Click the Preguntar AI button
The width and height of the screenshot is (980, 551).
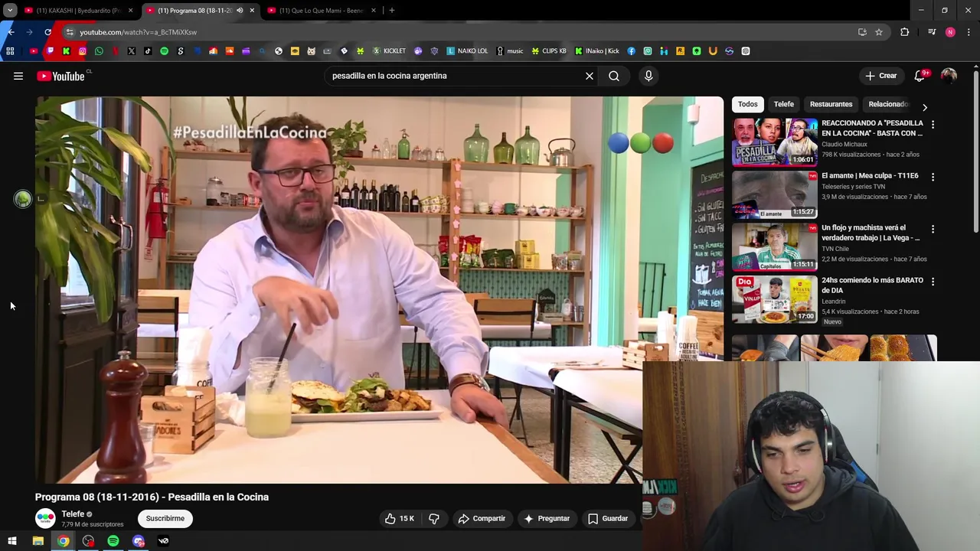547,518
